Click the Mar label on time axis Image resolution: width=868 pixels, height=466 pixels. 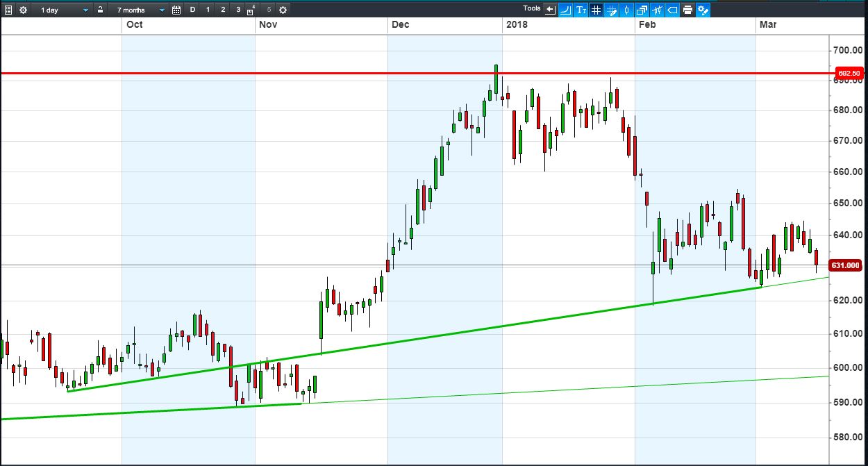[x=768, y=25]
